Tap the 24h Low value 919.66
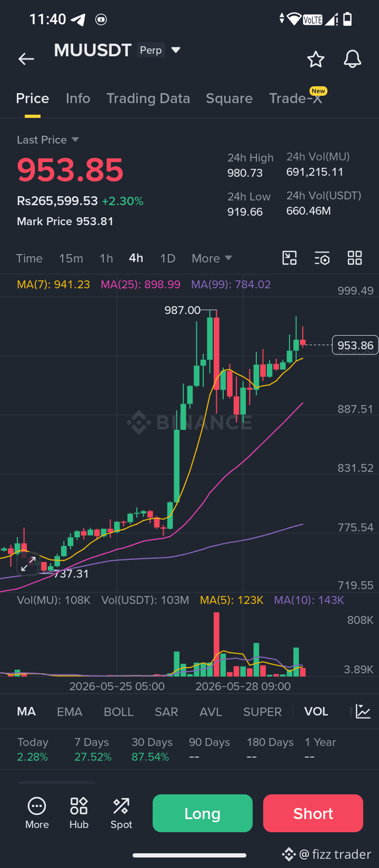Image resolution: width=379 pixels, height=868 pixels. point(245,212)
